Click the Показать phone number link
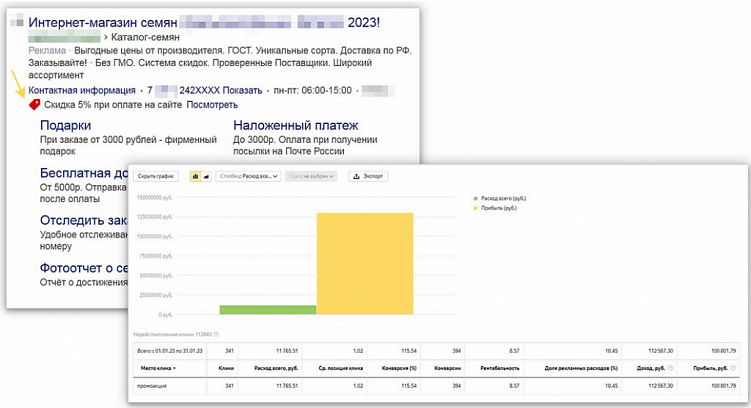 click(x=241, y=90)
